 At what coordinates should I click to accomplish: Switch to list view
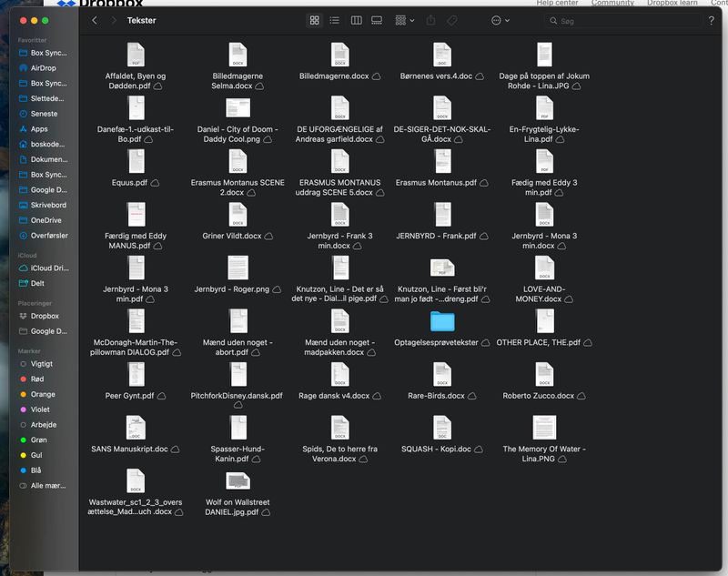coord(335,20)
